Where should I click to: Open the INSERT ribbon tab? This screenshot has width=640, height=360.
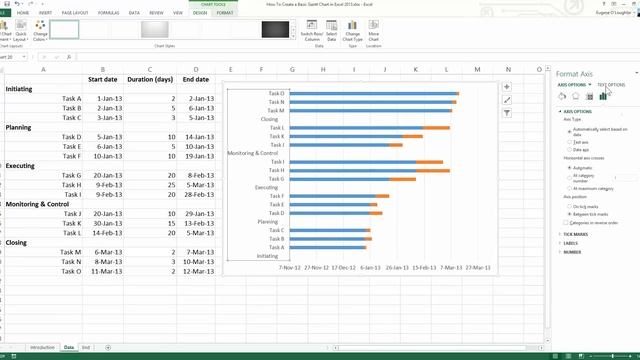coord(45,13)
